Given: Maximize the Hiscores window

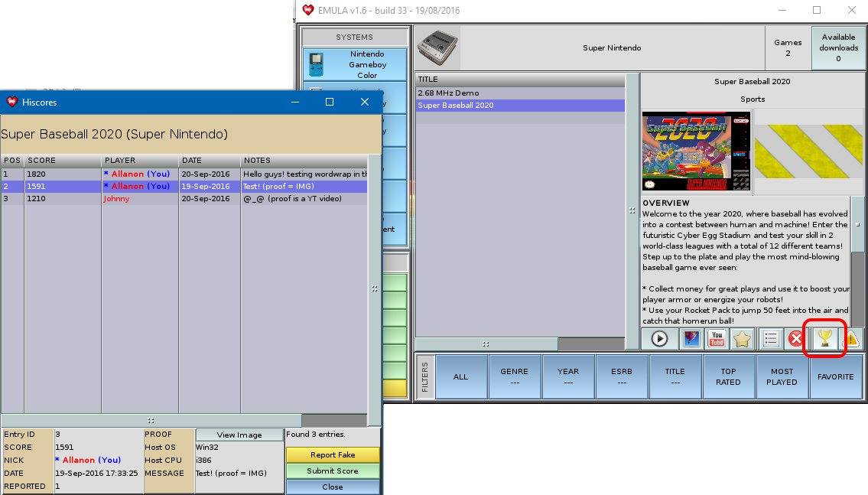Looking at the screenshot, I should (x=330, y=102).
